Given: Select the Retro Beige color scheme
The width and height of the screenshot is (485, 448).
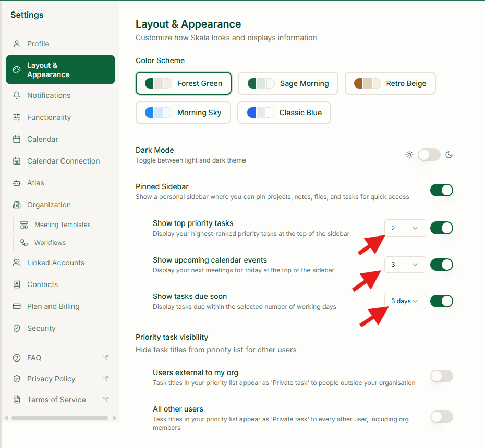Looking at the screenshot, I should pyautogui.click(x=390, y=83).
